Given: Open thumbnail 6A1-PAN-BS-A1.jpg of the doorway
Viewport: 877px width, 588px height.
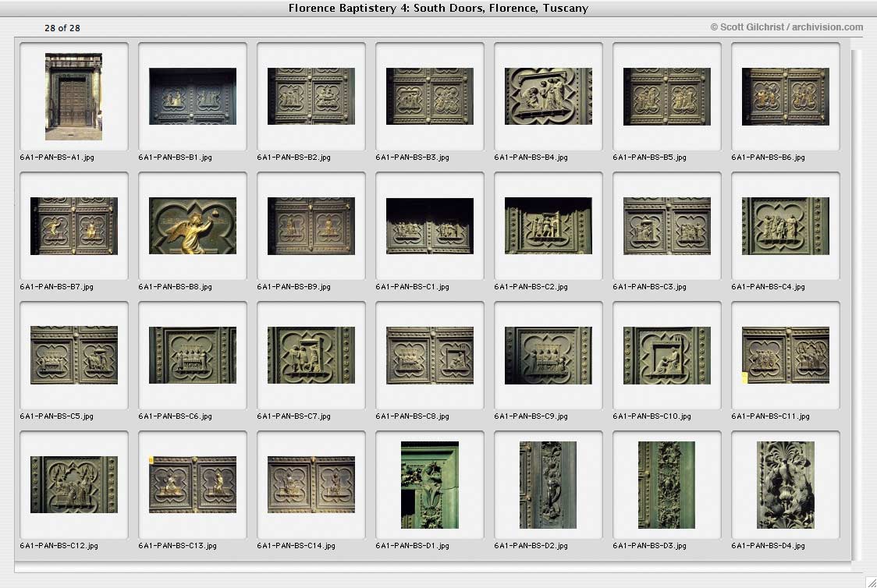Looking at the screenshot, I should [74, 97].
